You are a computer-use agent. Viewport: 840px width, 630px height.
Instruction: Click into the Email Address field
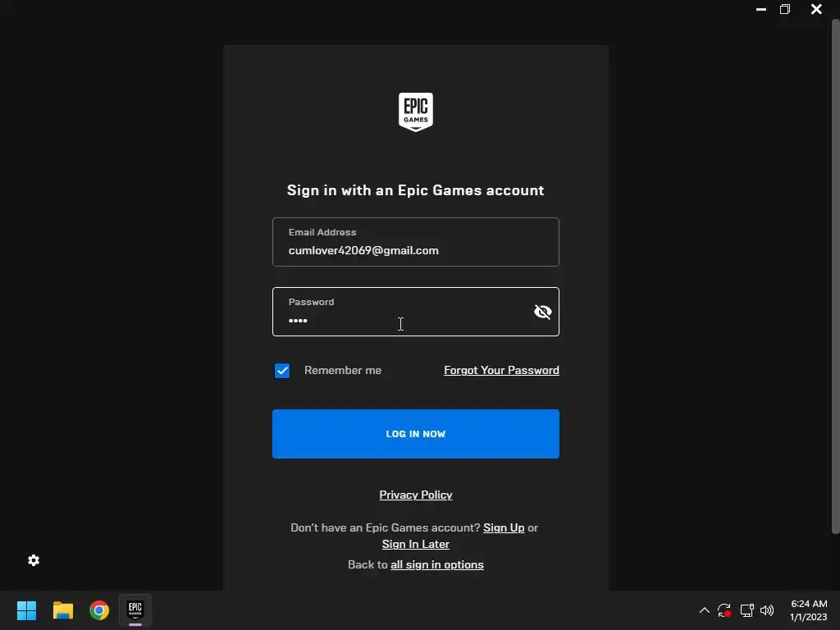coord(416,242)
